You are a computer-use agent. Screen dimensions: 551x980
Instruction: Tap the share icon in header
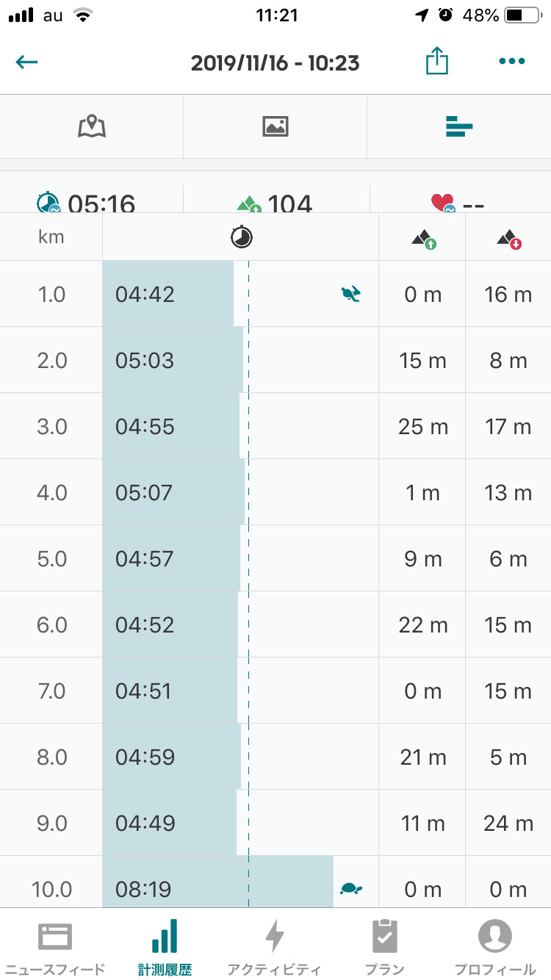pyautogui.click(x=437, y=62)
